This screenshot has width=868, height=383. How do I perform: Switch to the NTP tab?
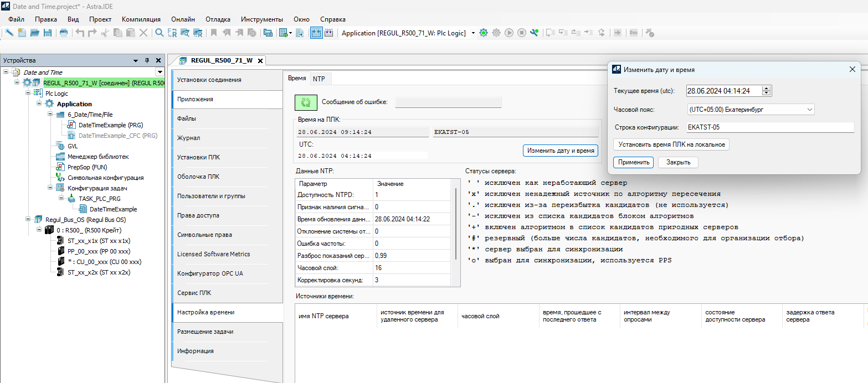click(x=319, y=79)
